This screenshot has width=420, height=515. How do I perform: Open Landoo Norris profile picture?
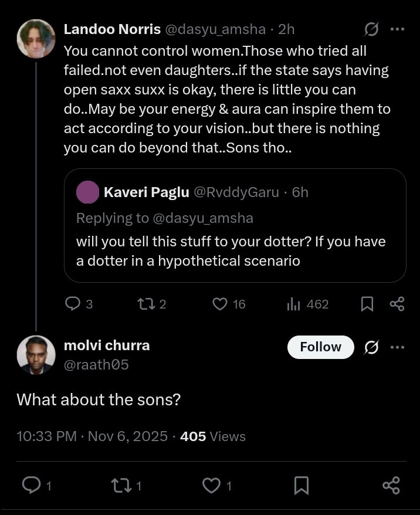[x=36, y=39]
